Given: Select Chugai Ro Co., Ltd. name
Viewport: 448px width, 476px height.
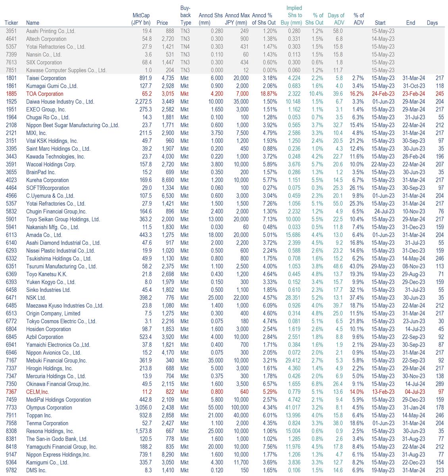Looking at the screenshot, I should click(48, 117).
